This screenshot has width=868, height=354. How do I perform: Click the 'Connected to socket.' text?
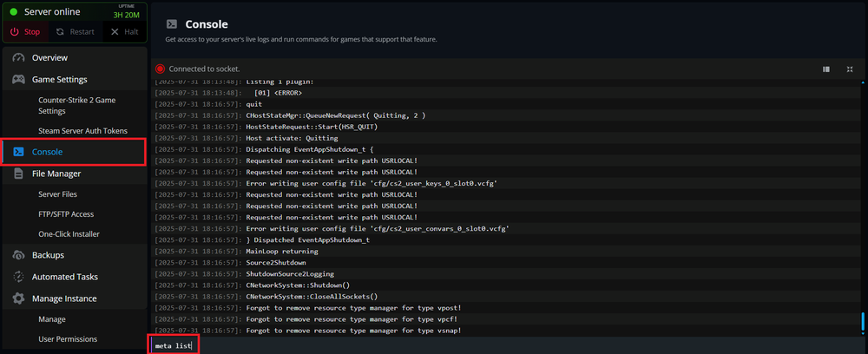204,69
